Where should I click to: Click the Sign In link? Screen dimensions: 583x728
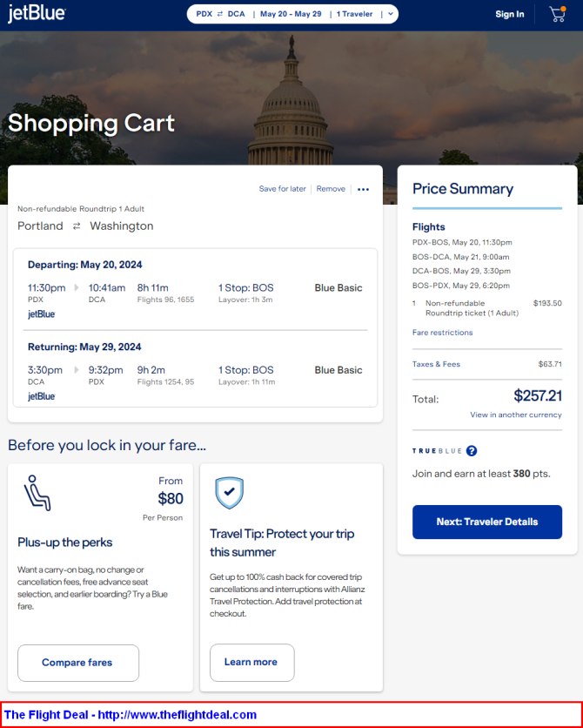pos(510,15)
